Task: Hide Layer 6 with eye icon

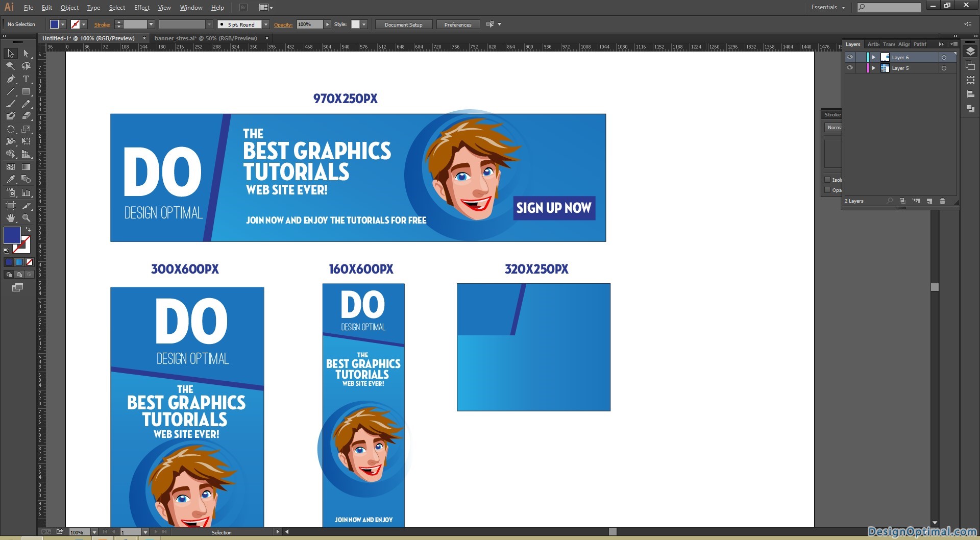Action: click(850, 57)
